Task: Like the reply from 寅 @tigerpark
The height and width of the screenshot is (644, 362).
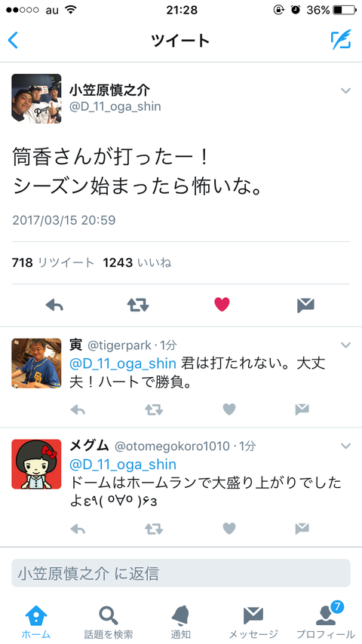Action: (229, 409)
